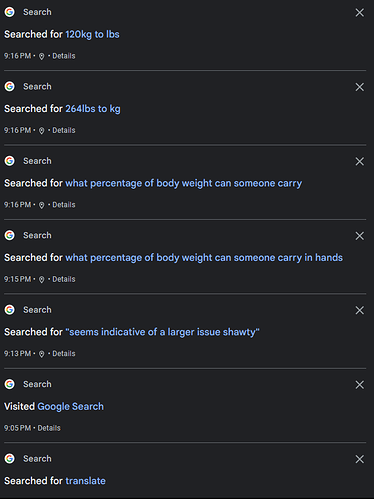Screen dimensions: 374x499
Task: Click location pin on 264lbs to kg entry
Action: [41, 131]
